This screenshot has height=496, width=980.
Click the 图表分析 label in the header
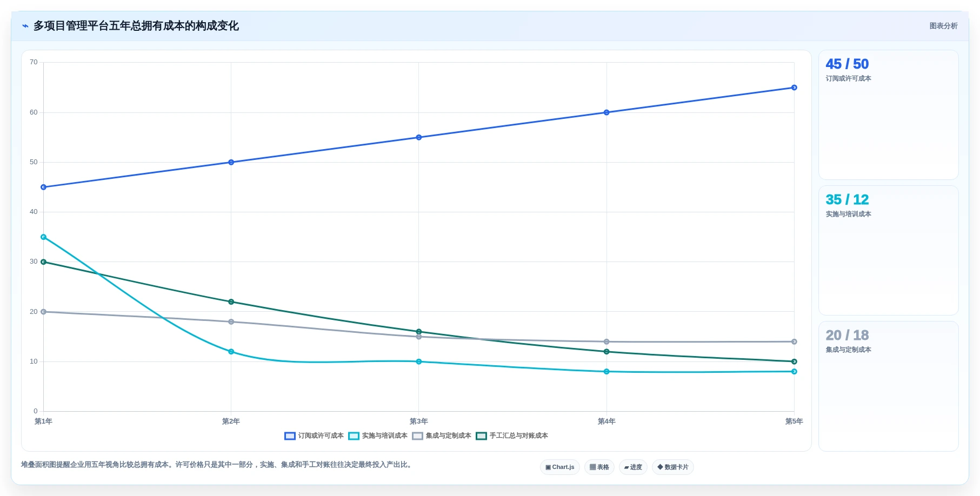(x=943, y=26)
